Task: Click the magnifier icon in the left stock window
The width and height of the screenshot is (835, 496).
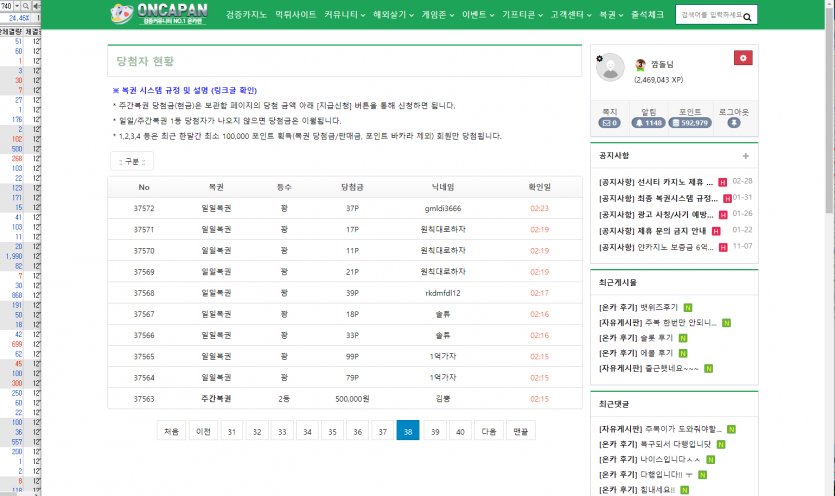Action: coord(26,6)
